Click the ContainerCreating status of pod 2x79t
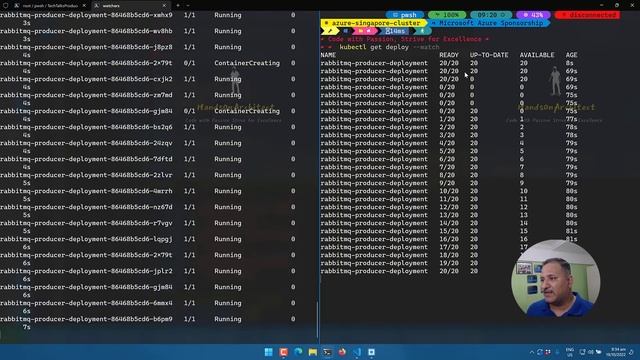Screen dimensions: 640x360 [x=247, y=63]
